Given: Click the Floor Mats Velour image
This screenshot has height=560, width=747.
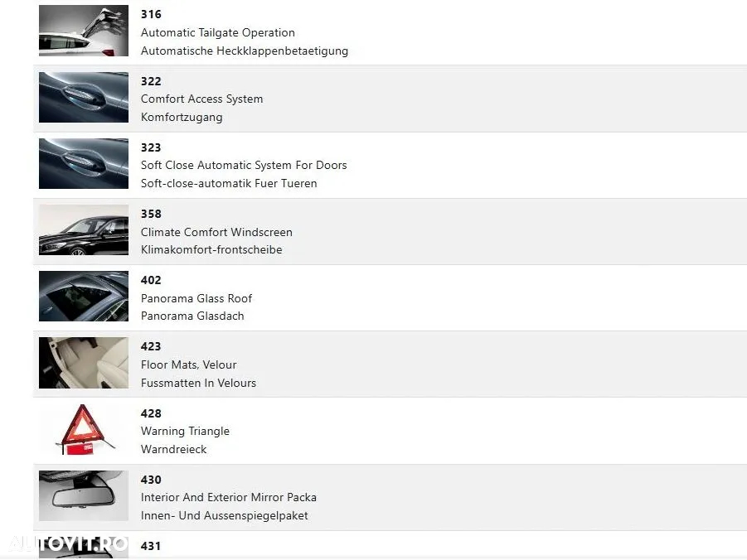Looking at the screenshot, I should click(84, 363).
